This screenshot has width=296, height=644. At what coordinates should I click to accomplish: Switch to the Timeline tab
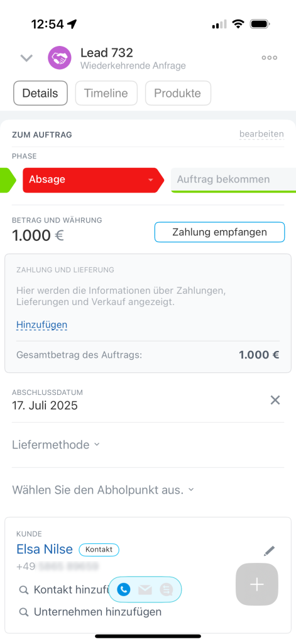(106, 93)
